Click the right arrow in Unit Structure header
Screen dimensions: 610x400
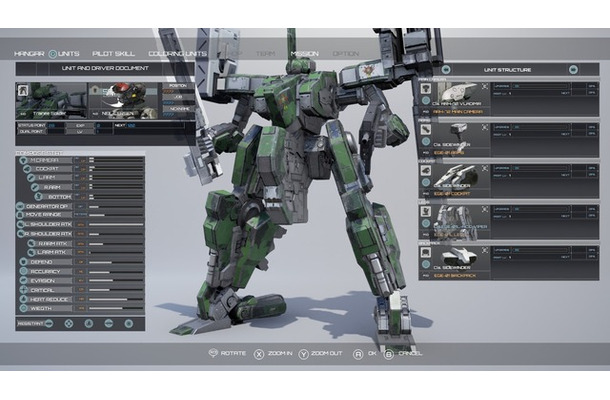[571, 70]
